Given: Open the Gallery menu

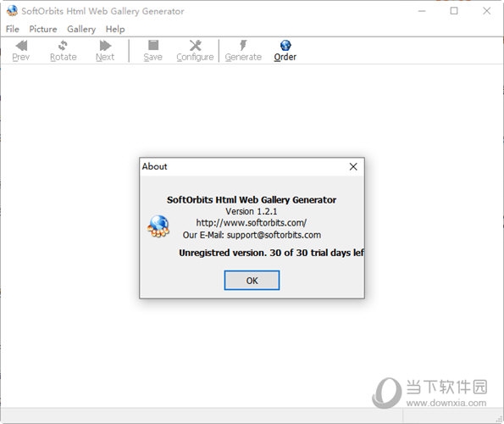Looking at the screenshot, I should coord(81,30).
